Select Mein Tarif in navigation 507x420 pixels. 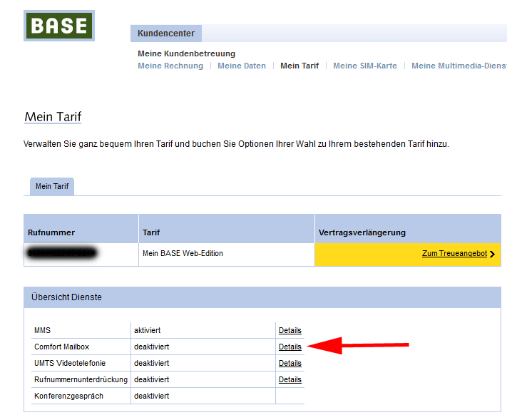[299, 66]
